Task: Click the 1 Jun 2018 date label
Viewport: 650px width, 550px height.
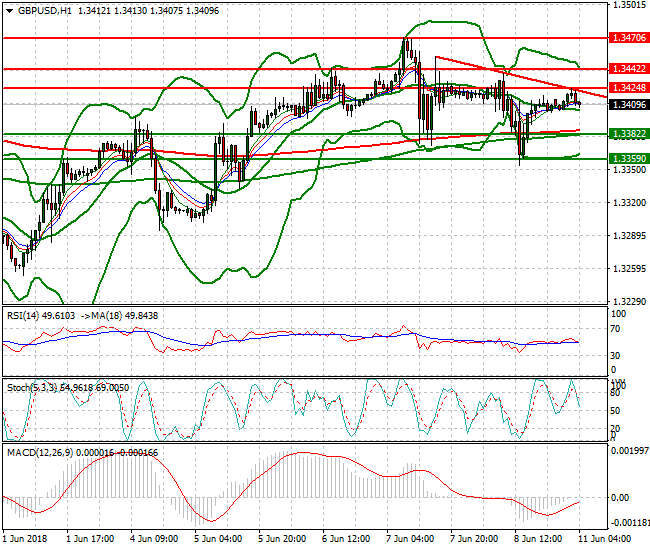Action: click(x=25, y=539)
